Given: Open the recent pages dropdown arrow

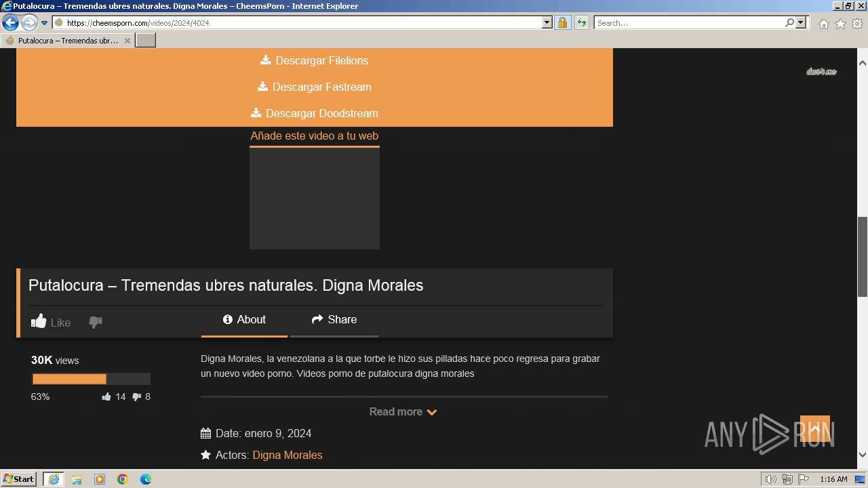Looking at the screenshot, I should [x=45, y=23].
